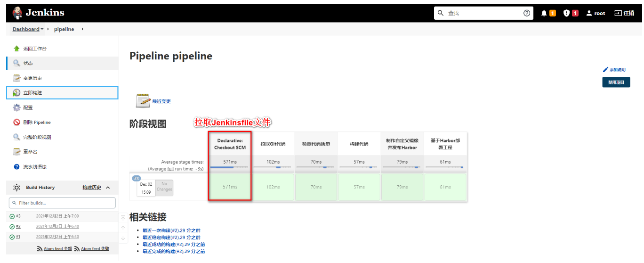Click the 61ms green Harbor deploy stage cell

(445, 187)
